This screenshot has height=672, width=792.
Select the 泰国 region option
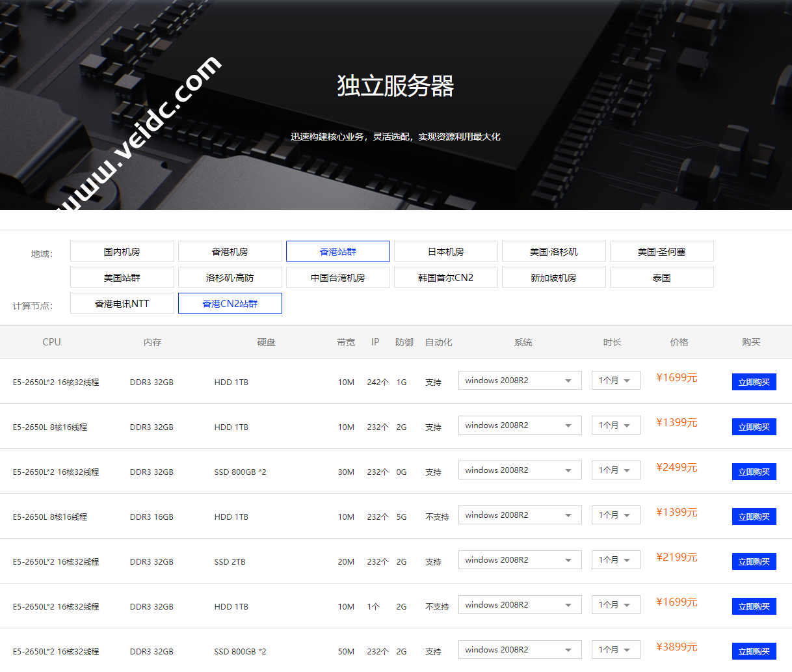click(x=661, y=277)
